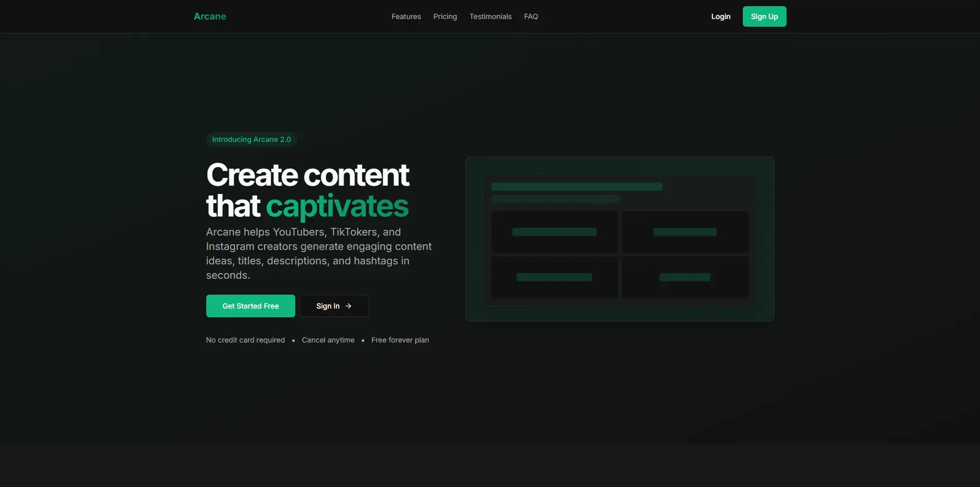Click the green word 'captivates'
Image resolution: width=980 pixels, height=487 pixels.
click(337, 206)
